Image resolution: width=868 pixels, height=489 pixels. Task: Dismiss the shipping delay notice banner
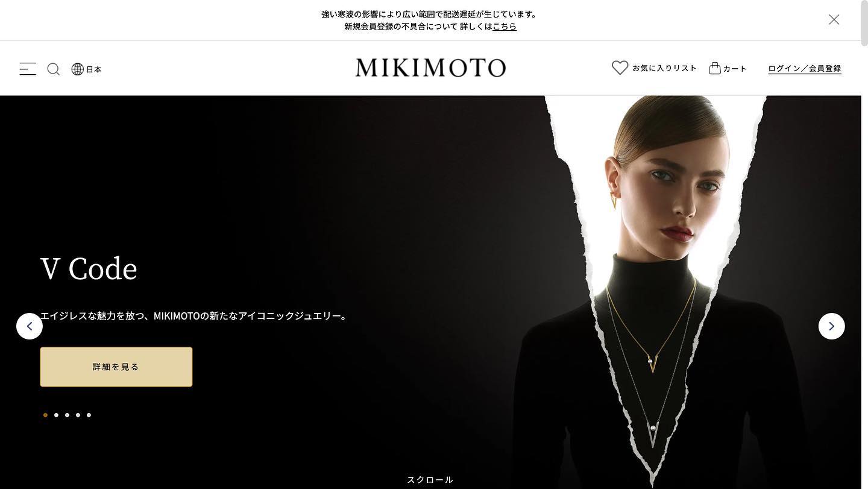pyautogui.click(x=834, y=20)
